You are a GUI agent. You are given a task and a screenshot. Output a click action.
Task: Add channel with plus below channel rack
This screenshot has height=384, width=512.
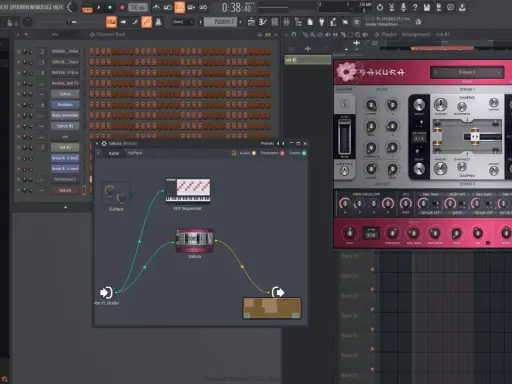click(65, 208)
